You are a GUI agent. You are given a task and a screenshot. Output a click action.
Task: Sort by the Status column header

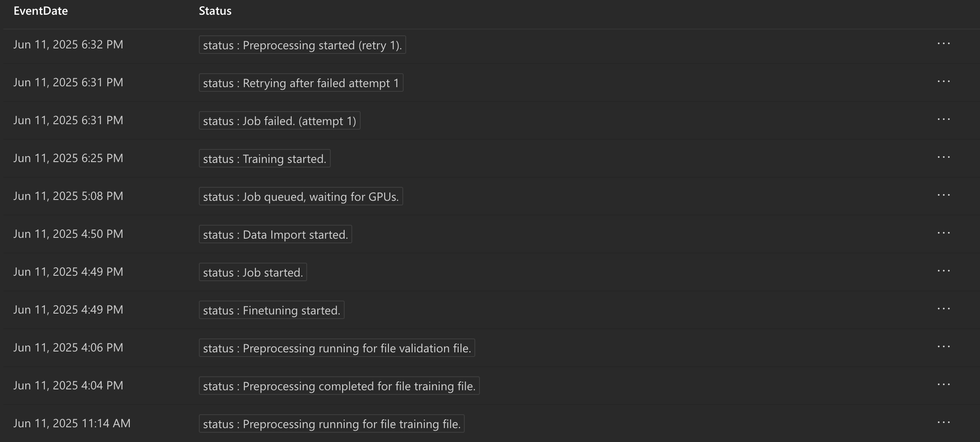pos(215,11)
